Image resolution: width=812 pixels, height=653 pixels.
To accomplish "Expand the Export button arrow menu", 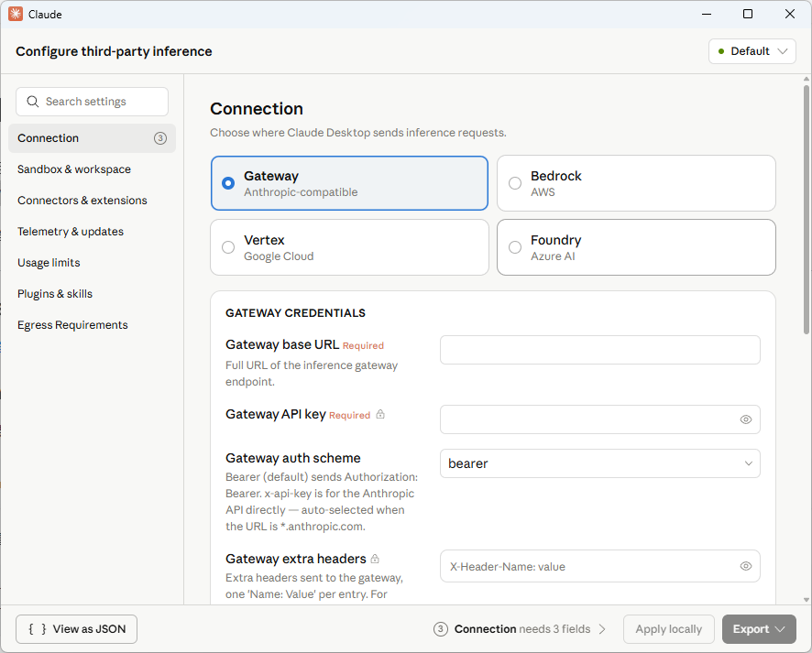I will pos(780,628).
